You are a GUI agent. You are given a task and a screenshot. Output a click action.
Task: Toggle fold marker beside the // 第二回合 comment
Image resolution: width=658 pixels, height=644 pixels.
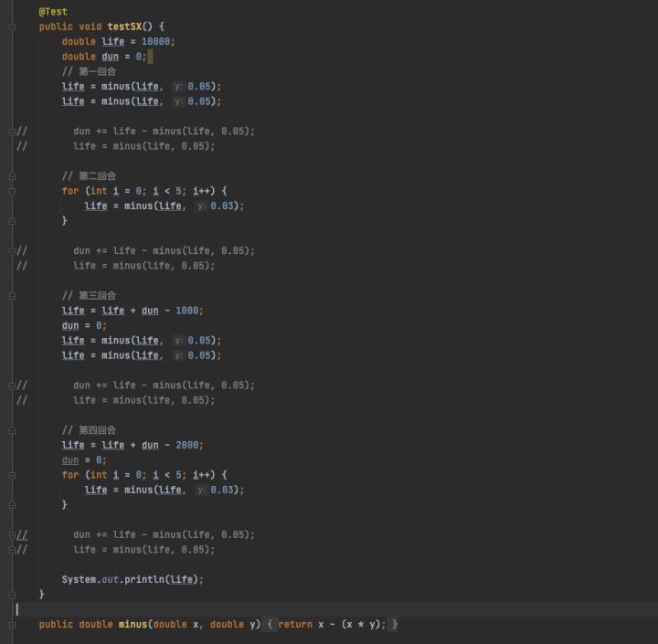(x=12, y=176)
